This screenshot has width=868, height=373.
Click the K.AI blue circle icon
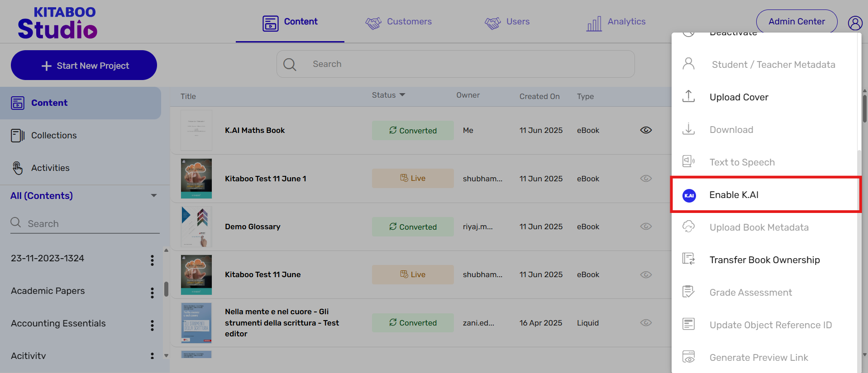point(689,195)
